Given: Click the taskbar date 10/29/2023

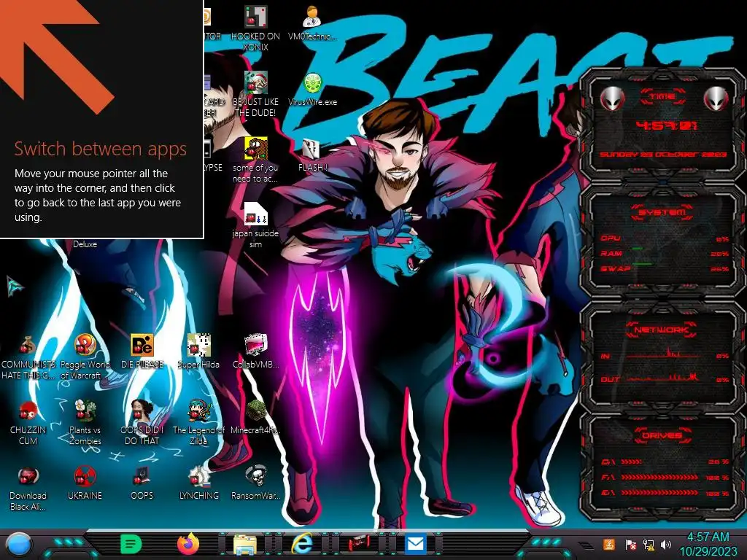Looking at the screenshot, I should (708, 551).
